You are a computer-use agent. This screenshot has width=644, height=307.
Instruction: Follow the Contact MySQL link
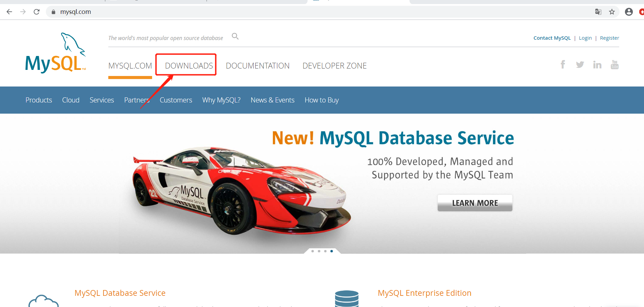pyautogui.click(x=552, y=38)
